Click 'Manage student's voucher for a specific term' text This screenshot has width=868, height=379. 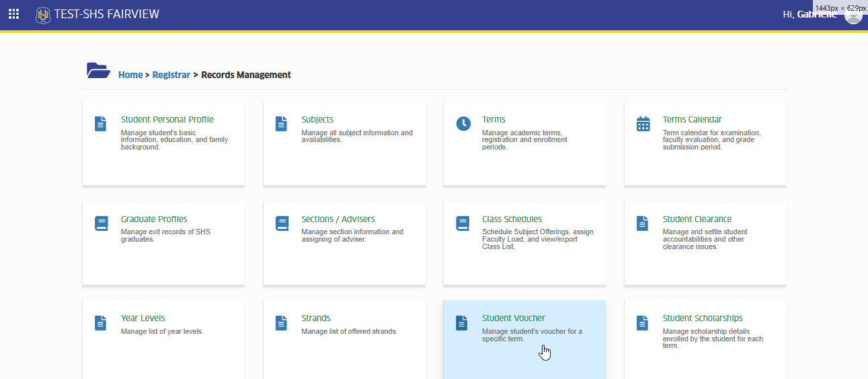532,335
